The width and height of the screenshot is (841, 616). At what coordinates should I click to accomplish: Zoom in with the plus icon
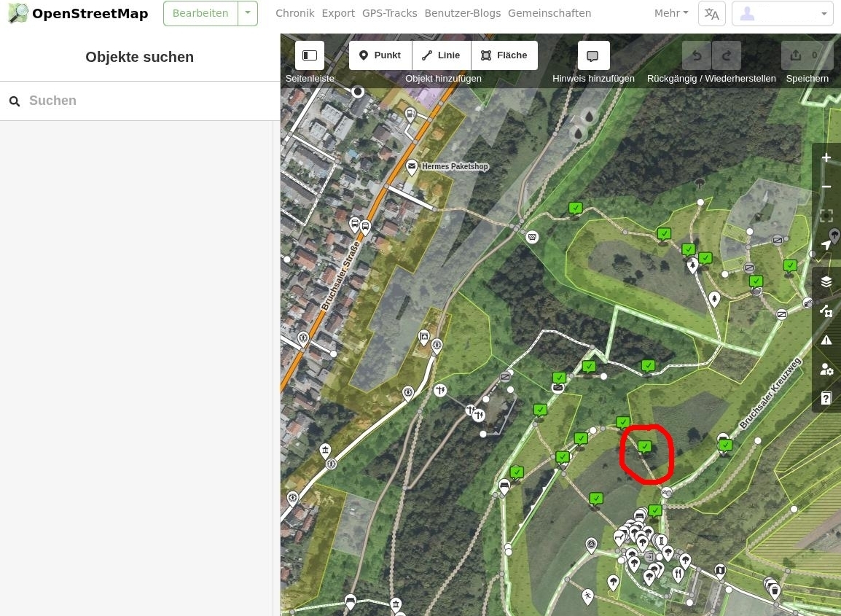pyautogui.click(x=826, y=157)
